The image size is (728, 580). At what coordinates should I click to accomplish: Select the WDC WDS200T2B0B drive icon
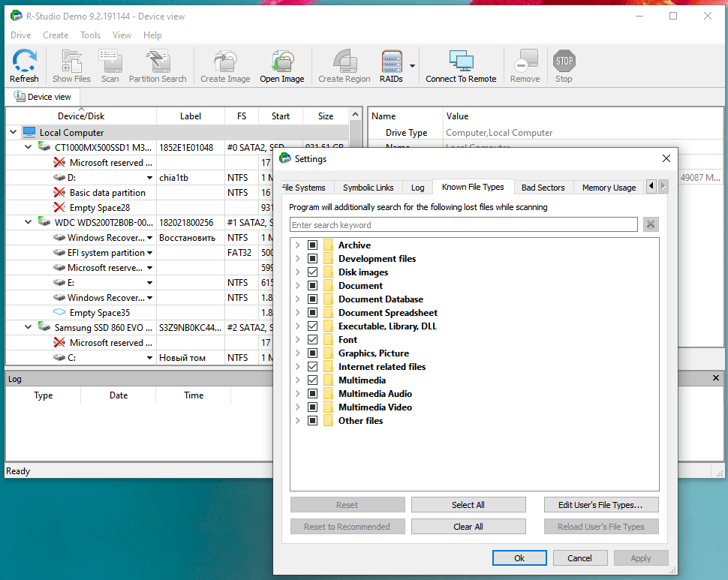point(44,222)
